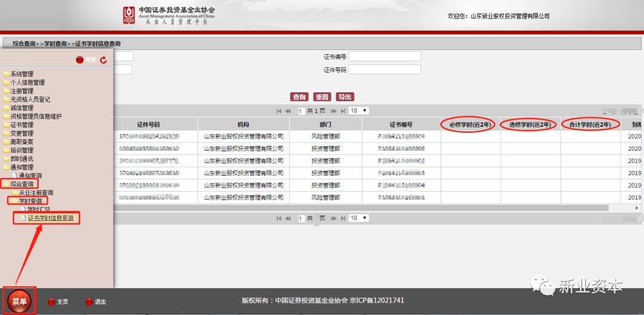The height and width of the screenshot is (315, 644).
Task: Click the red dot icon beside 退出
Action: pyautogui.click(x=89, y=302)
